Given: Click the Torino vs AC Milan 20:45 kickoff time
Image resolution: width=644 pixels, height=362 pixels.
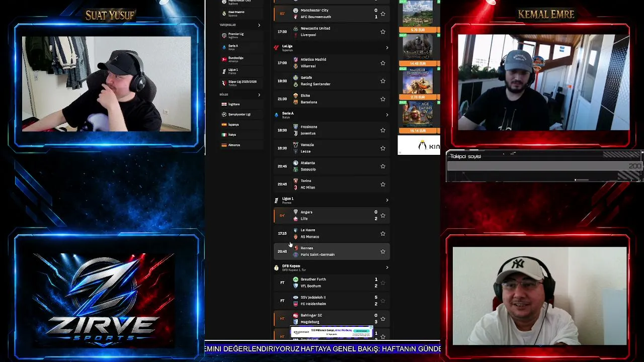Looking at the screenshot, I should pyautogui.click(x=282, y=184).
